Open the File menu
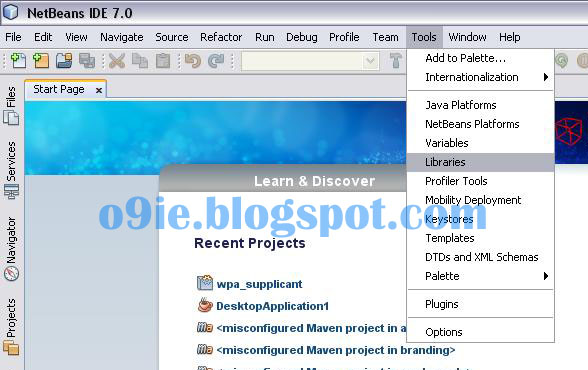Viewport: 588px width, 370px height. click(13, 37)
